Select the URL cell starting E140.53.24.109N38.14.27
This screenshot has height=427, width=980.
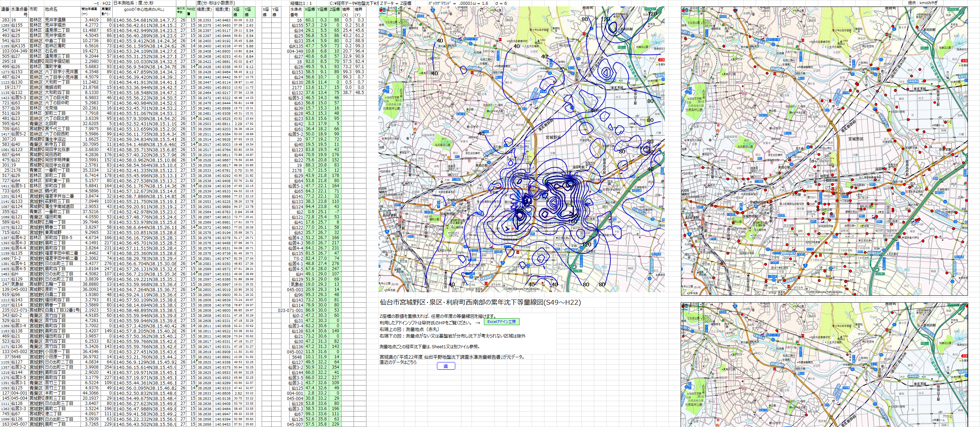point(144,51)
